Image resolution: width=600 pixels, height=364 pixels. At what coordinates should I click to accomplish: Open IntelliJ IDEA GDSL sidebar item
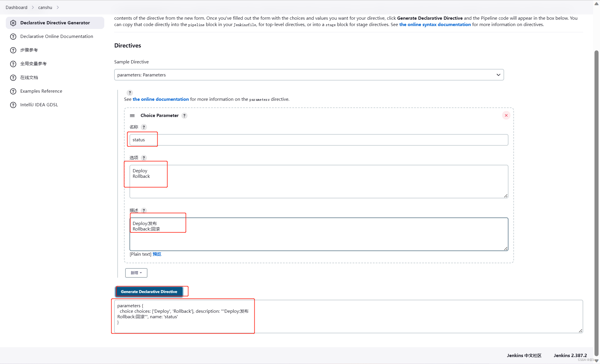[x=39, y=105]
